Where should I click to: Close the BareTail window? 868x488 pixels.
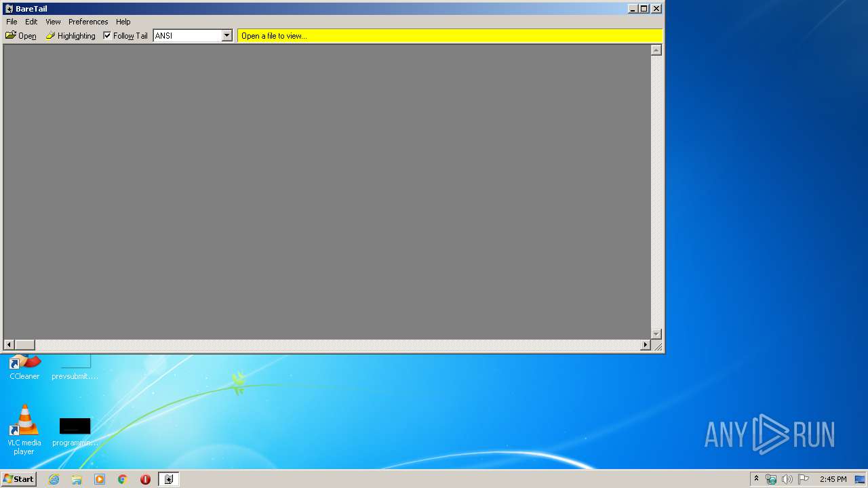[x=656, y=9]
